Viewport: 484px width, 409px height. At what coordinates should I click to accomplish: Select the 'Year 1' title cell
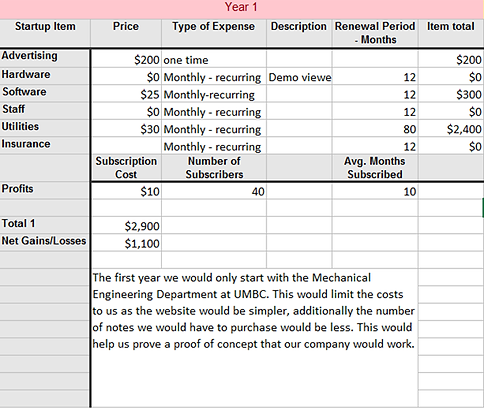[242, 8]
